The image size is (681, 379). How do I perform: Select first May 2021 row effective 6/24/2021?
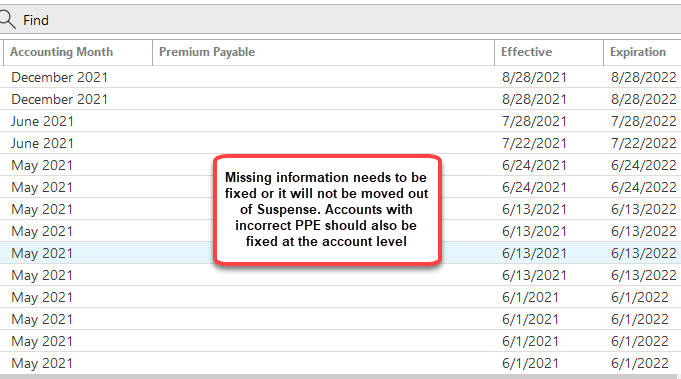point(340,165)
